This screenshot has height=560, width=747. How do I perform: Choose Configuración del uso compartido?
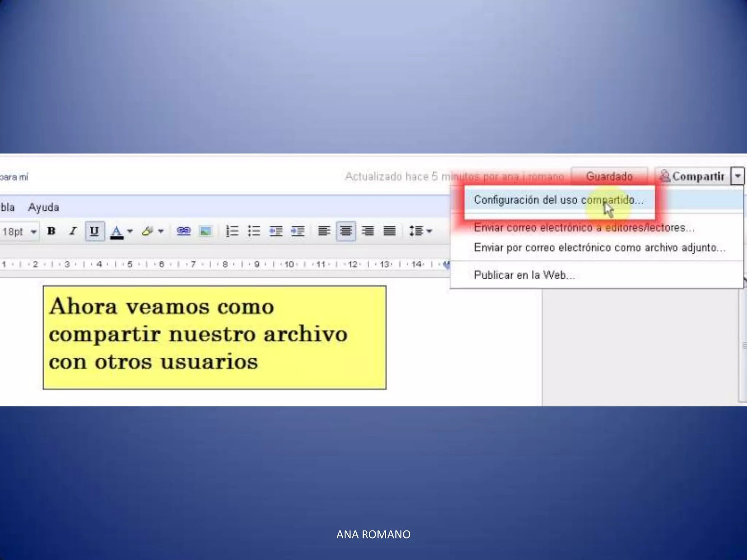pos(558,200)
